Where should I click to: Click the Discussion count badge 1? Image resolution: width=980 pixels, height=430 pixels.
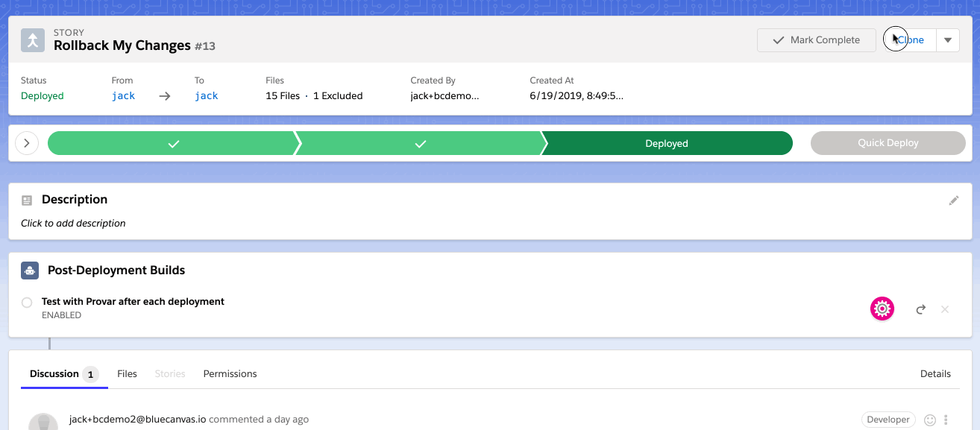90,374
